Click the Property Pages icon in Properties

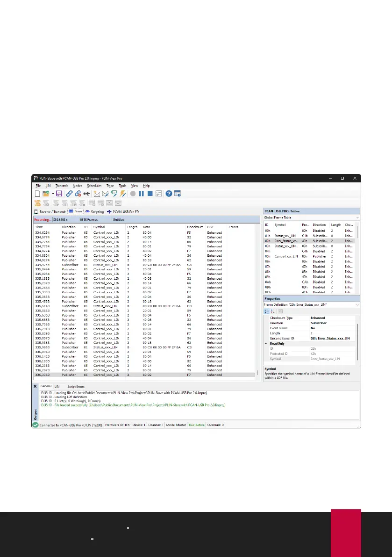(x=280, y=311)
